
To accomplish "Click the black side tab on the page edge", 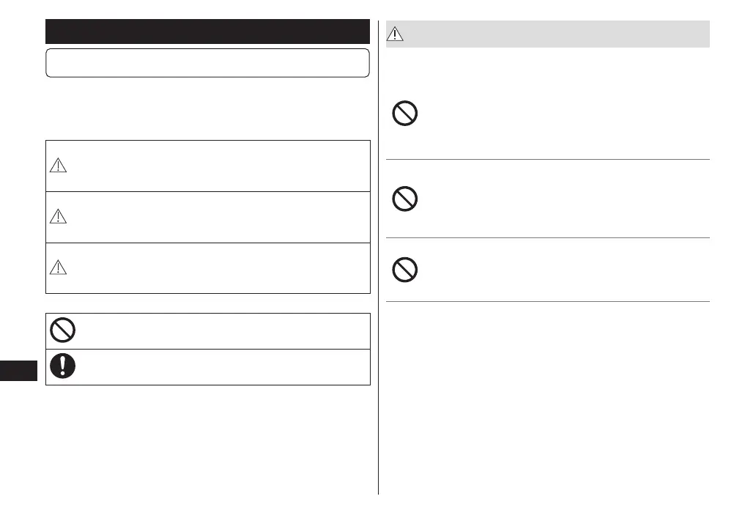I will point(18,370).
